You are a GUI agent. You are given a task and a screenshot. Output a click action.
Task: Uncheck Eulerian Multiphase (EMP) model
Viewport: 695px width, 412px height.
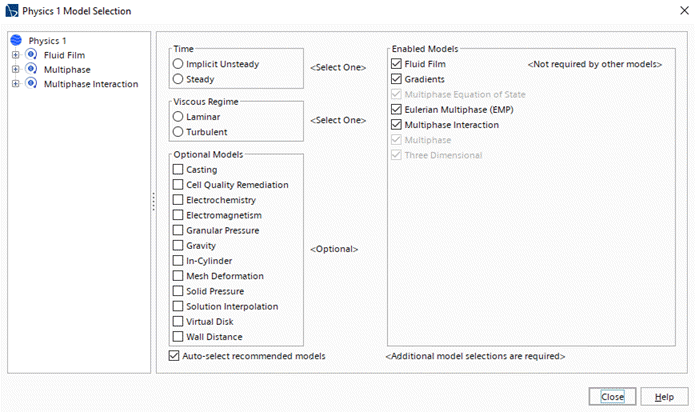[397, 110]
